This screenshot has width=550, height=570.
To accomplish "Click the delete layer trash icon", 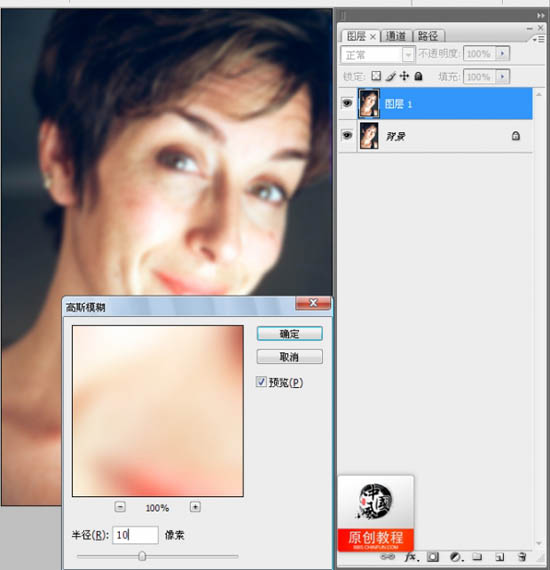I will coord(522,557).
